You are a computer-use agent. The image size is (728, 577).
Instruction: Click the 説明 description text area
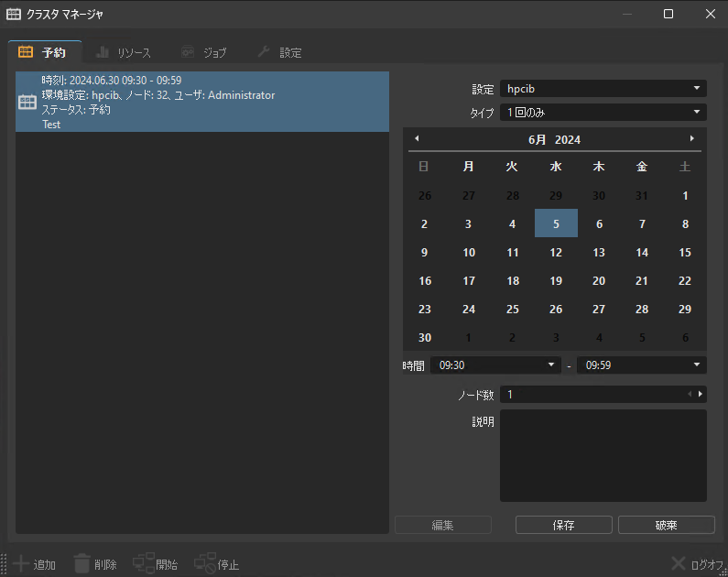(603, 455)
